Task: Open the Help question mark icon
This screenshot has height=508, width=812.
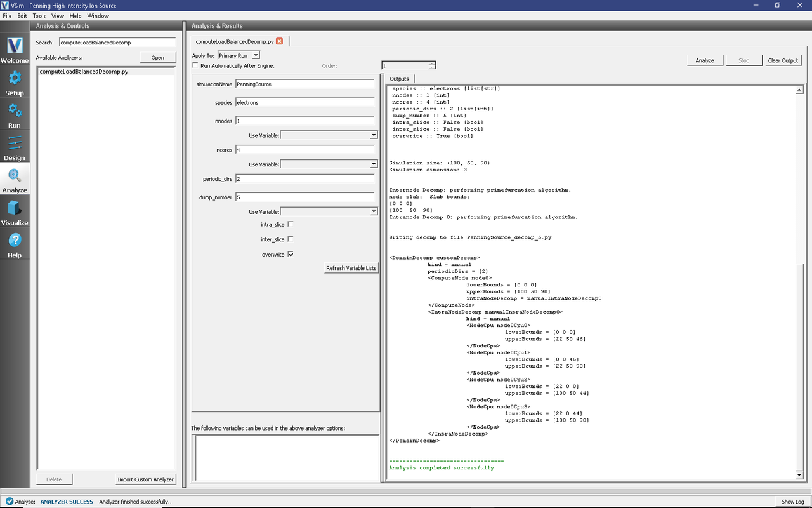Action: point(15,245)
